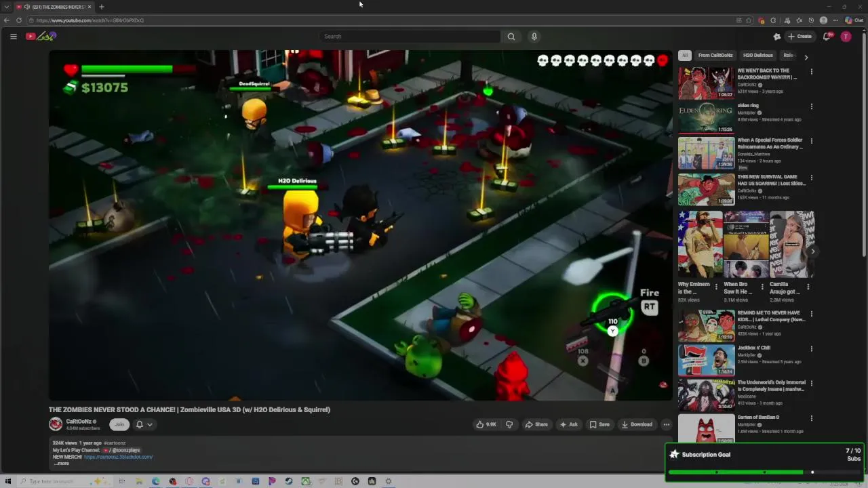This screenshot has height=488, width=868.
Task: Focus the YouTube Search field
Action: [410, 37]
